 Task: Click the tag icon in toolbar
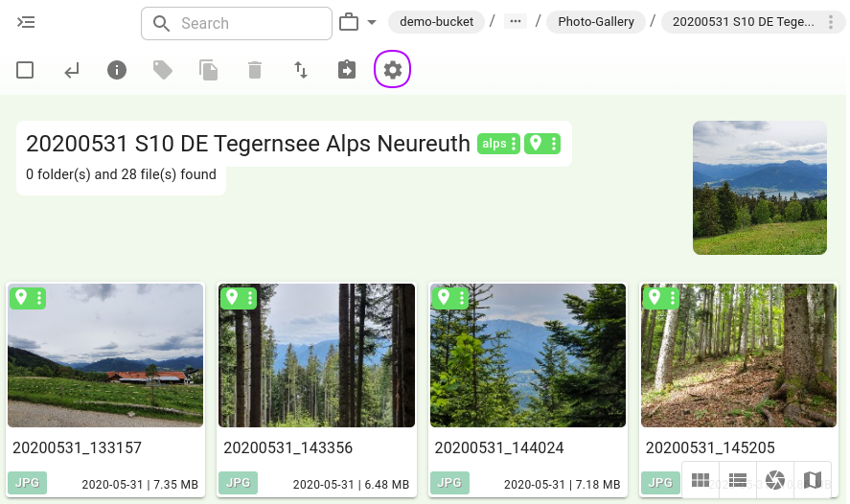click(163, 70)
